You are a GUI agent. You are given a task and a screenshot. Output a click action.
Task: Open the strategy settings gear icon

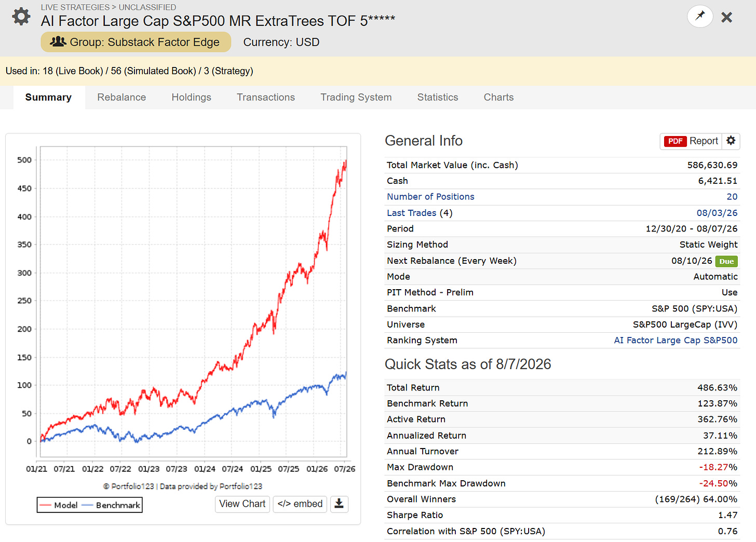21,17
